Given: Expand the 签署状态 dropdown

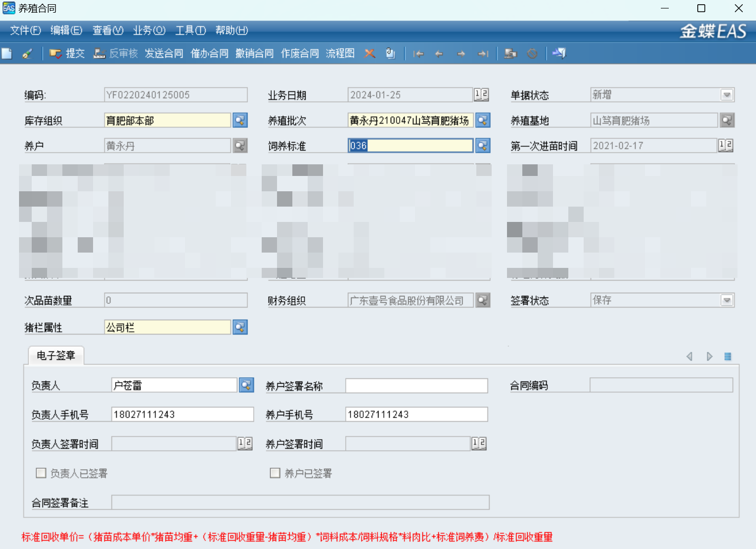Looking at the screenshot, I should point(727,301).
